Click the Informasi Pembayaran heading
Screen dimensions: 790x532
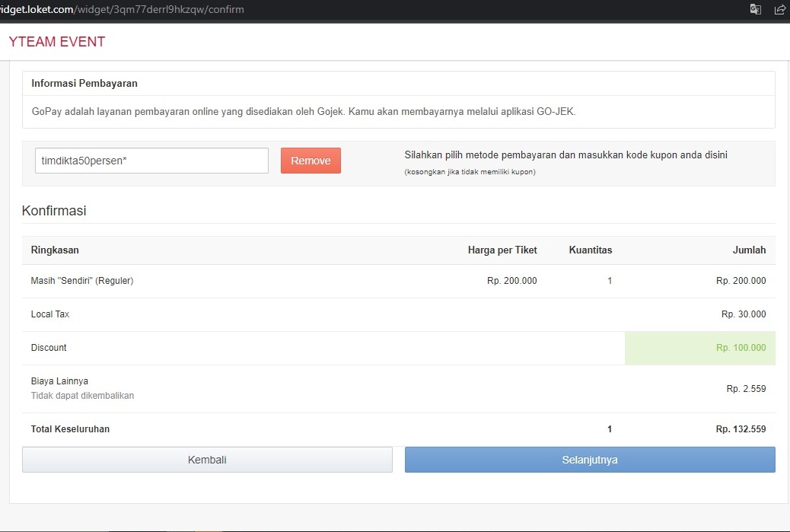click(x=84, y=83)
